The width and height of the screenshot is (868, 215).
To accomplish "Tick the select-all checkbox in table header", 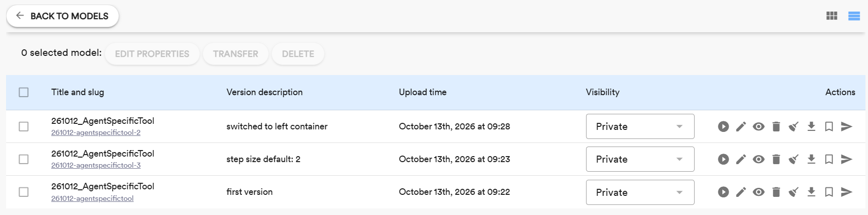I will (x=24, y=92).
